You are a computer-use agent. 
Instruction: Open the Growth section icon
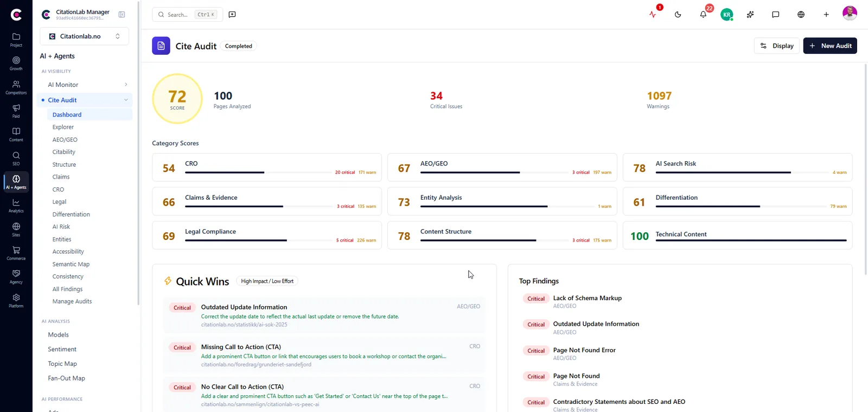point(16,64)
